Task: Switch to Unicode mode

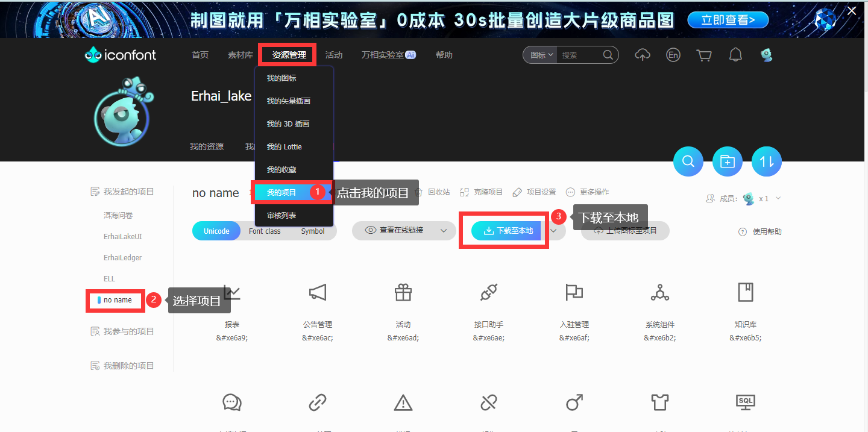Action: [216, 231]
